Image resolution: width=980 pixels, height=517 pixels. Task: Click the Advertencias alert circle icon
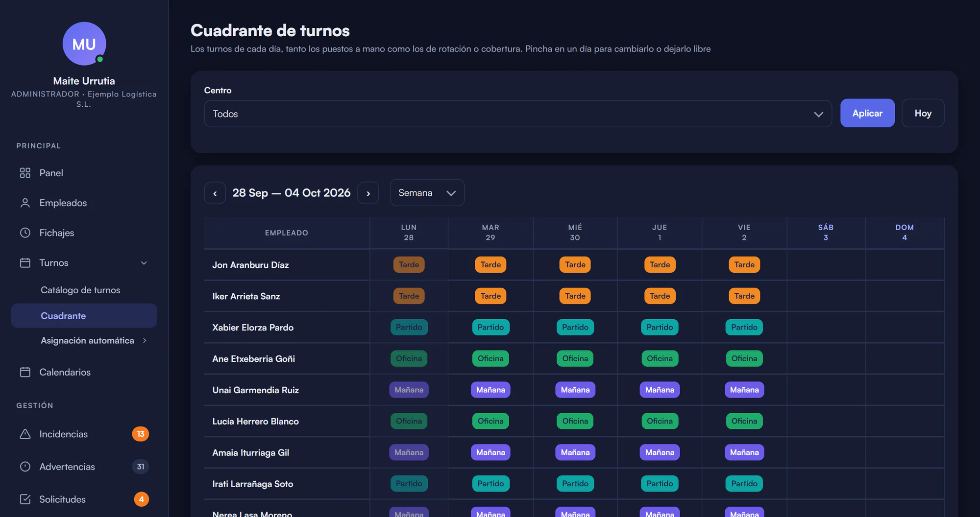[x=25, y=467]
